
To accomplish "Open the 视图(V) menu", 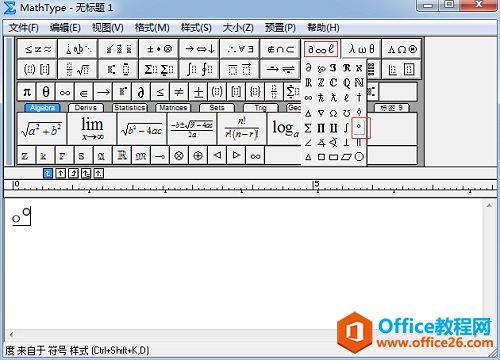I will [x=108, y=28].
